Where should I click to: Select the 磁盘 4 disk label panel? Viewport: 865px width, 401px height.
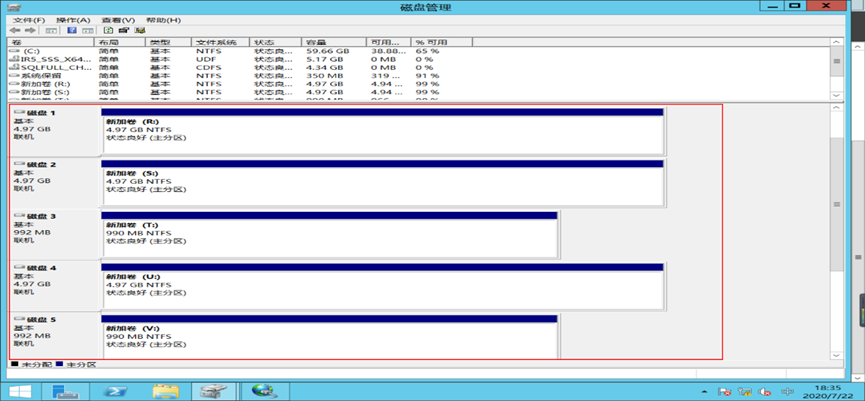(x=55, y=286)
